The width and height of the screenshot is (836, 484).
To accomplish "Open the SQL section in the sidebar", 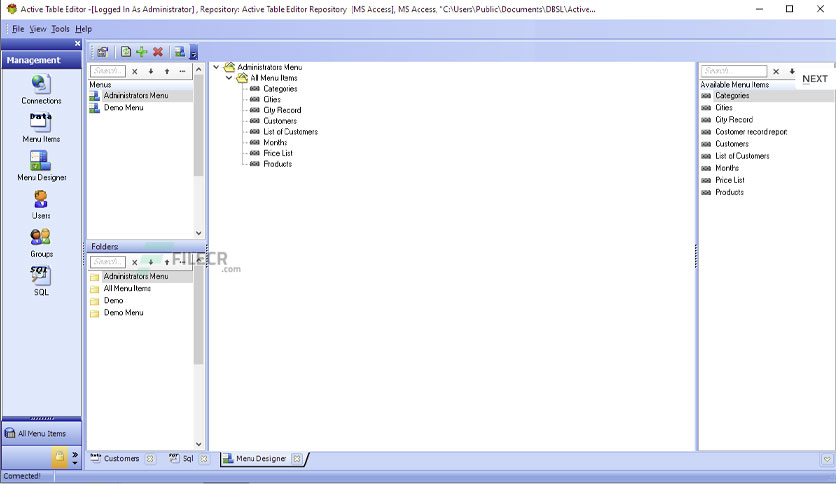I will (x=41, y=281).
